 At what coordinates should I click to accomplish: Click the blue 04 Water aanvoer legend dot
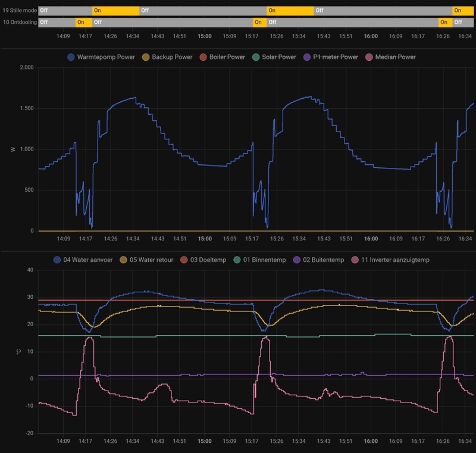(x=57, y=260)
